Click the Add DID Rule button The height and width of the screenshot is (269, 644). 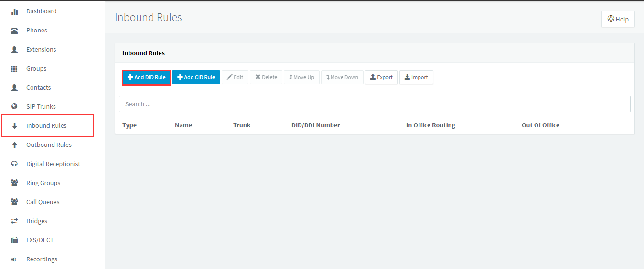click(x=147, y=77)
